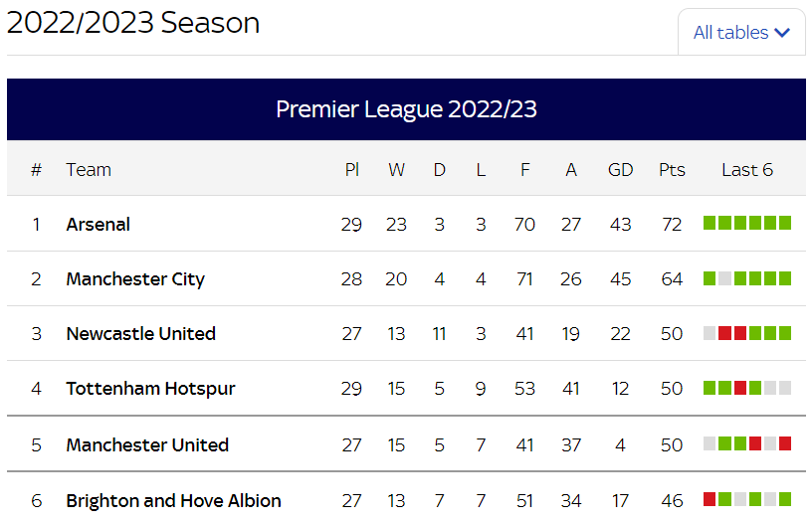Click Tottenham's red loss form square

(x=740, y=388)
